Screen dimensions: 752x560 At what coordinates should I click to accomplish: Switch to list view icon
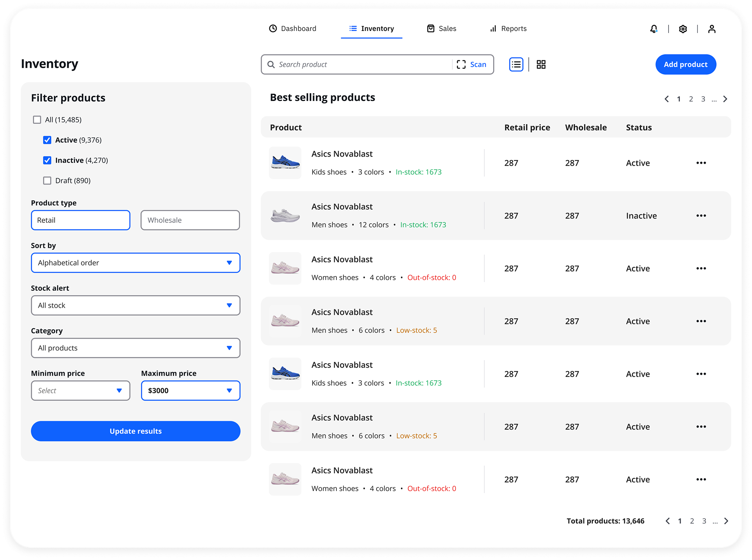[516, 64]
